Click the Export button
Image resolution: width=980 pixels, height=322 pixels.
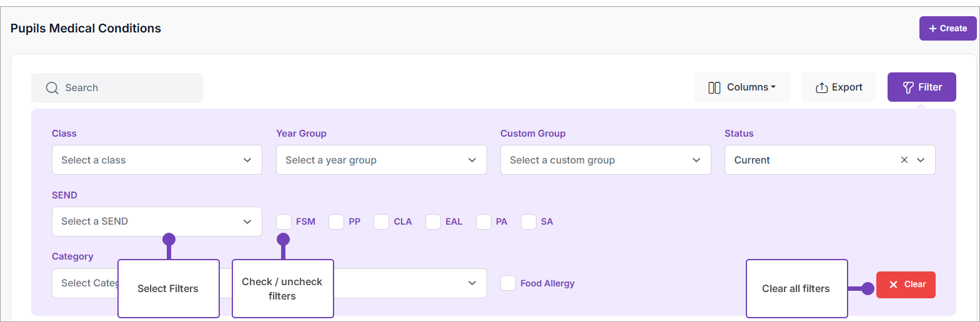839,87
